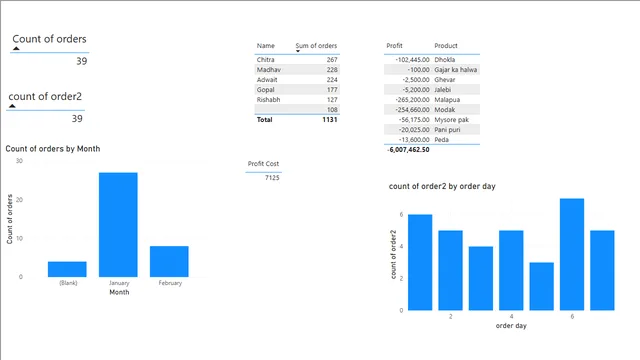Click the -6,007,462.50 profit total

408,150
